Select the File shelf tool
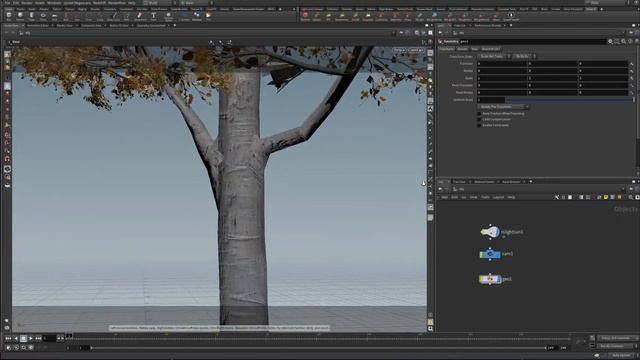Viewport: 640px width, 360px height. click(208, 16)
